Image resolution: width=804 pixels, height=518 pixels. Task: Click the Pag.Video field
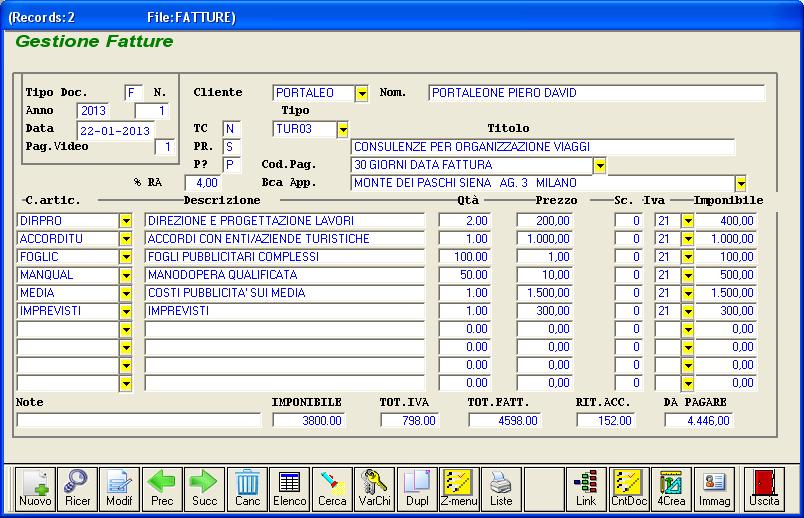165,147
